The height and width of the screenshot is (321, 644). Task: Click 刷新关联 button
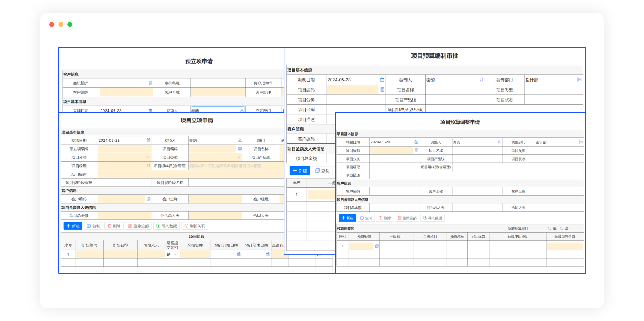(x=195, y=226)
